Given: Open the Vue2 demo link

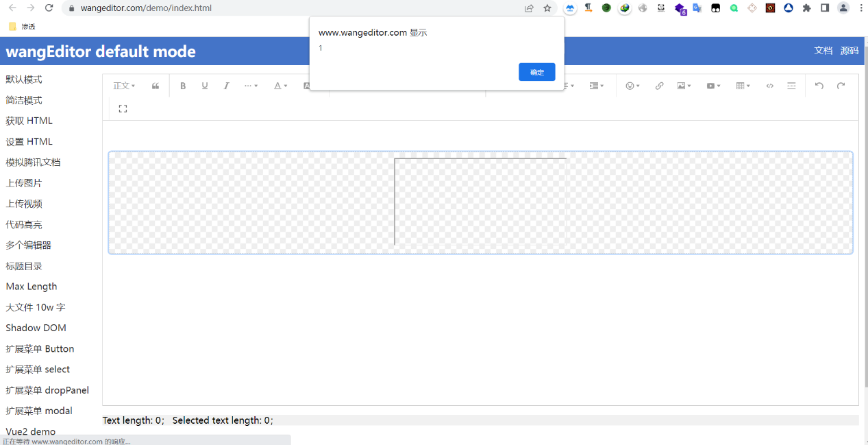Looking at the screenshot, I should click(31, 431).
